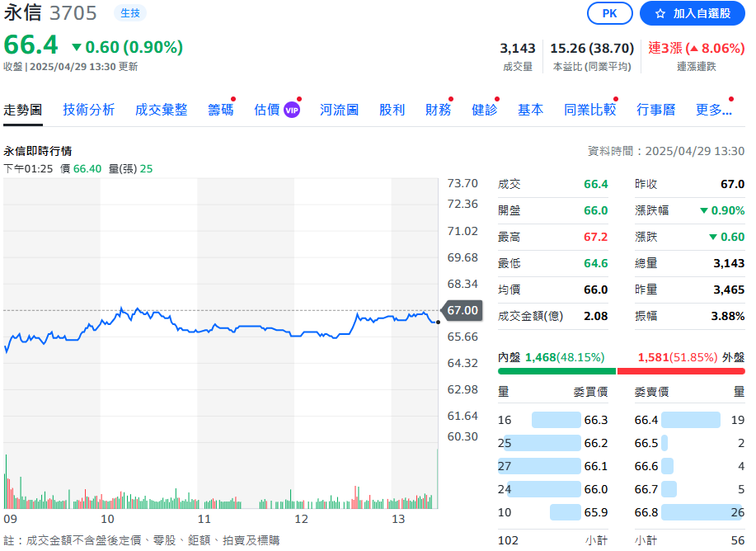Click the ask price 66.8 row

pyautogui.click(x=689, y=512)
